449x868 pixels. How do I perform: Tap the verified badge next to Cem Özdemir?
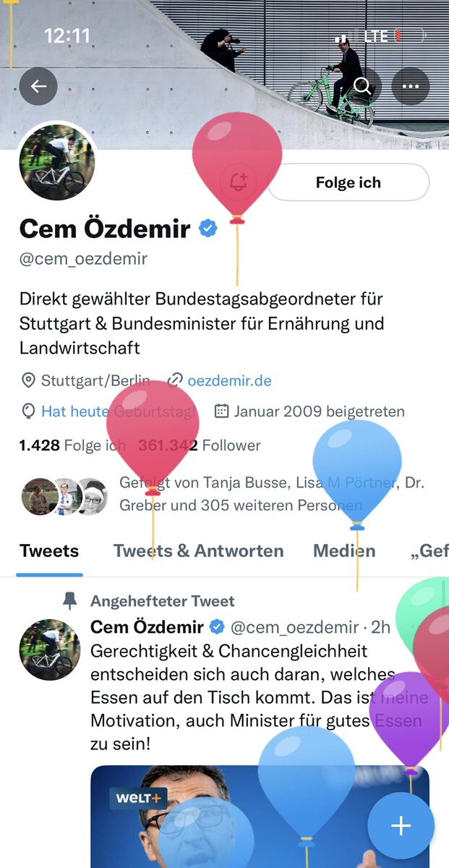click(x=208, y=229)
